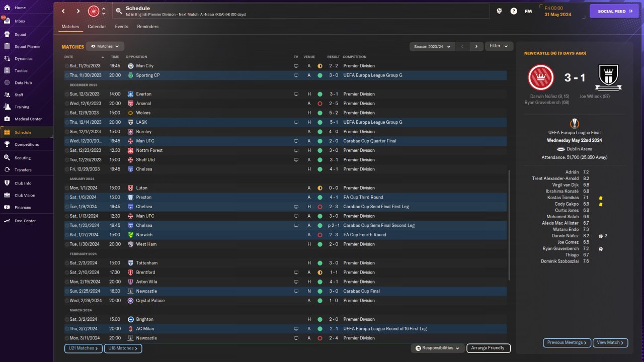Switch to the Reminders tab
This screenshot has height=362, width=644.
click(x=147, y=27)
